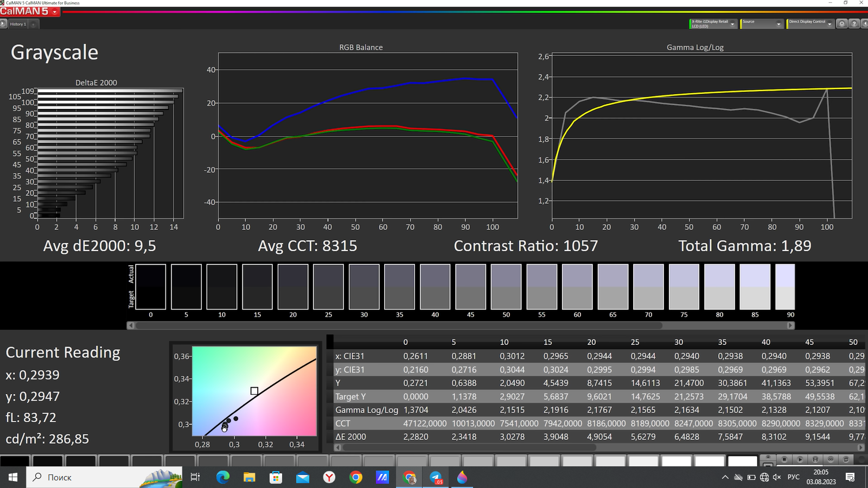Expand the Direct Display Control dropdown
The height and width of the screenshot is (488, 868).
(x=829, y=24)
